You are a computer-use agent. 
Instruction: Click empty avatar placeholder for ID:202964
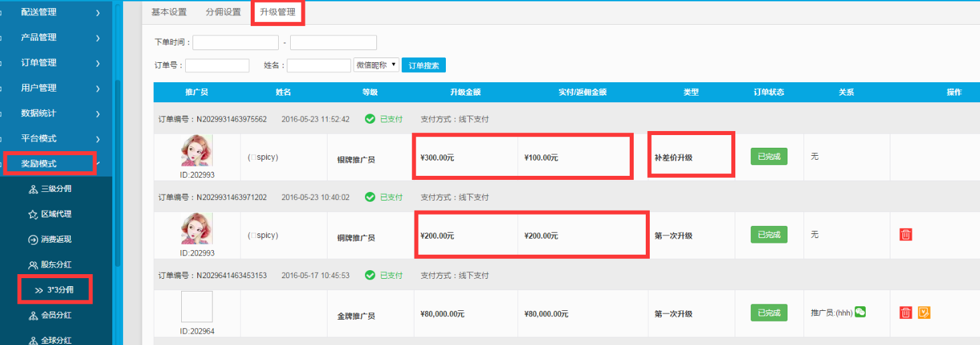197,307
